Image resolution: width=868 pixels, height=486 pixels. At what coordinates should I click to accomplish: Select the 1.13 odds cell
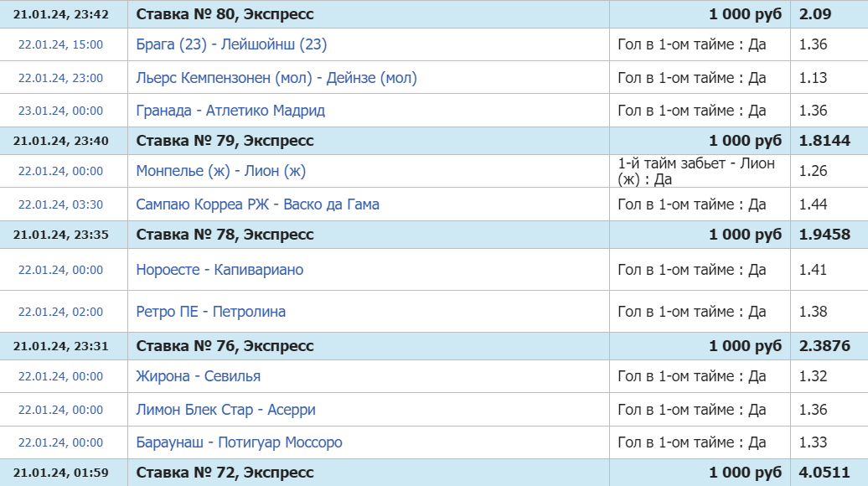pos(814,78)
